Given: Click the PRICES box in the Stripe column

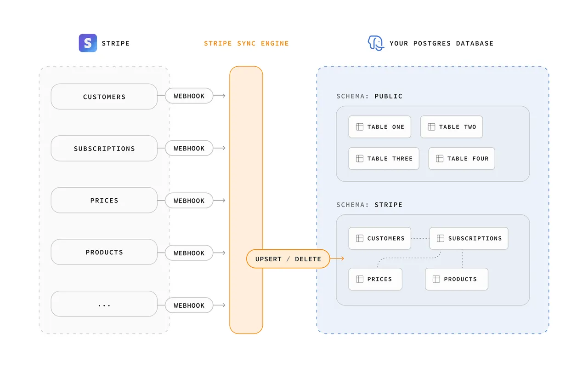Looking at the screenshot, I should [x=104, y=200].
